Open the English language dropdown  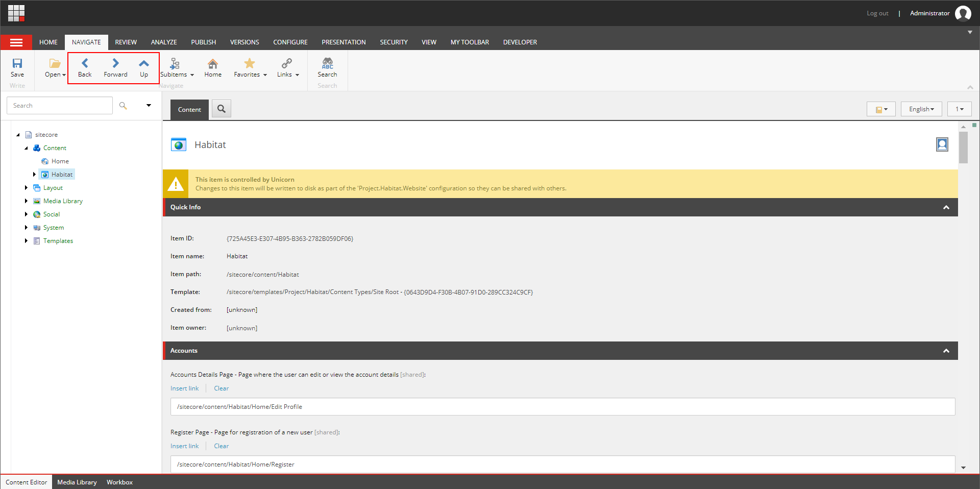tap(921, 109)
